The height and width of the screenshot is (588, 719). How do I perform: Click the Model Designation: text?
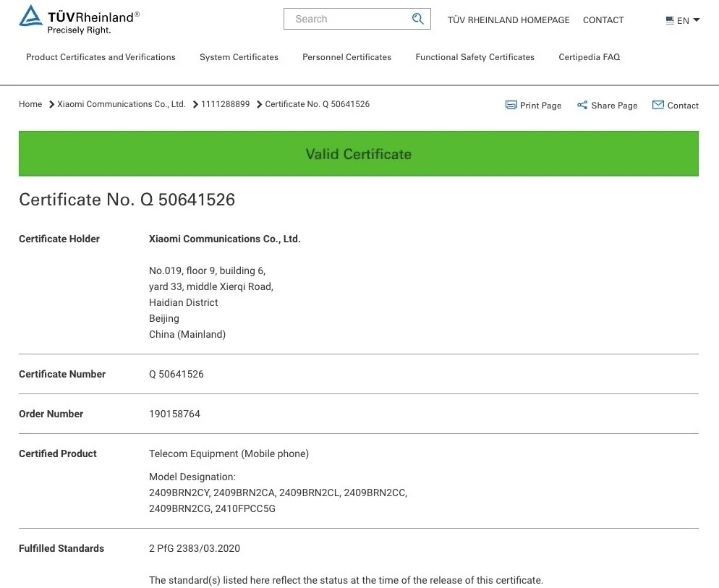pyautogui.click(x=192, y=477)
